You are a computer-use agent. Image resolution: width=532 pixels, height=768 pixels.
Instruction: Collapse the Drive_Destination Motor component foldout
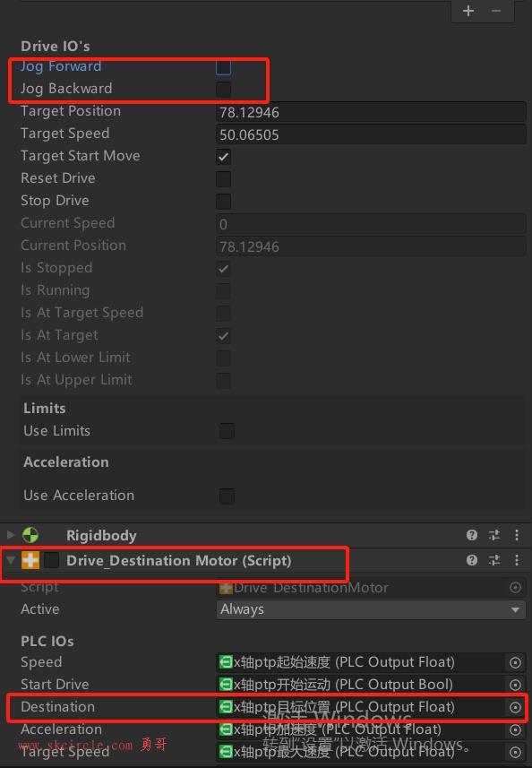point(11,560)
